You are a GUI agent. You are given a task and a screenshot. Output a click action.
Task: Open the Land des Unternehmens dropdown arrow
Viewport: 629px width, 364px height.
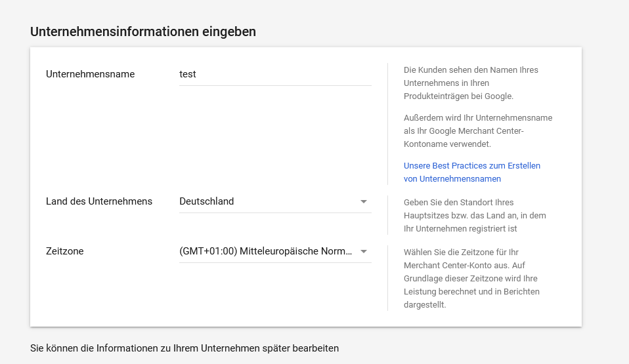pos(364,201)
